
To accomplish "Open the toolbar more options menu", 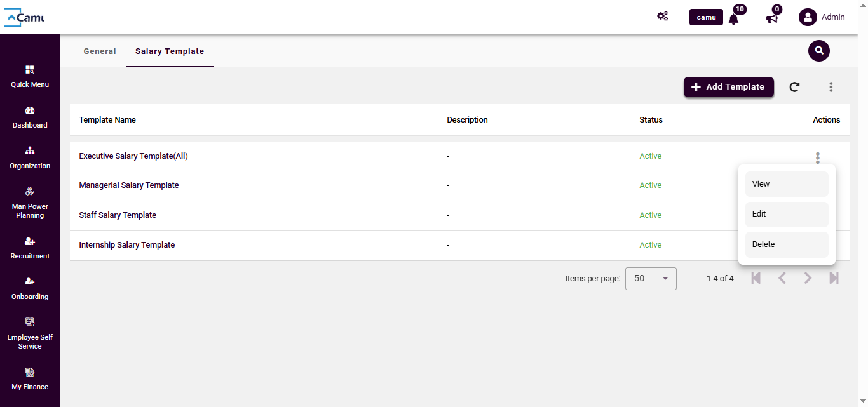I will 831,87.
